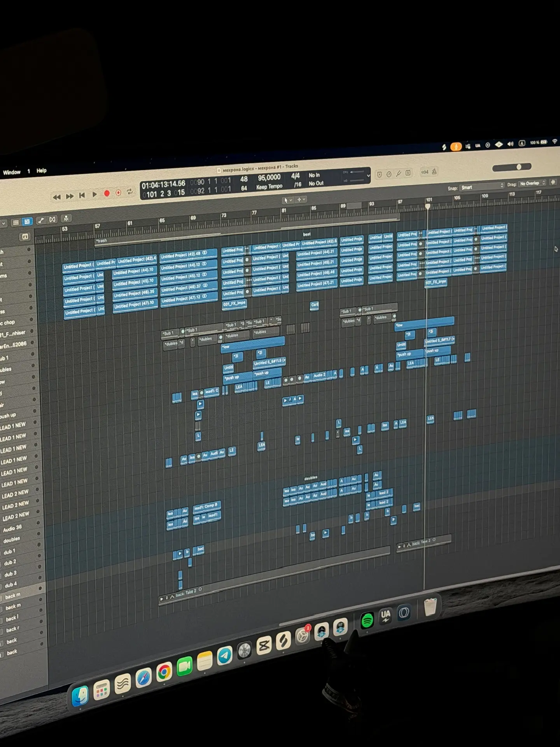The width and height of the screenshot is (560, 747).
Task: Open the LCD display mode chevron
Action: click(368, 176)
